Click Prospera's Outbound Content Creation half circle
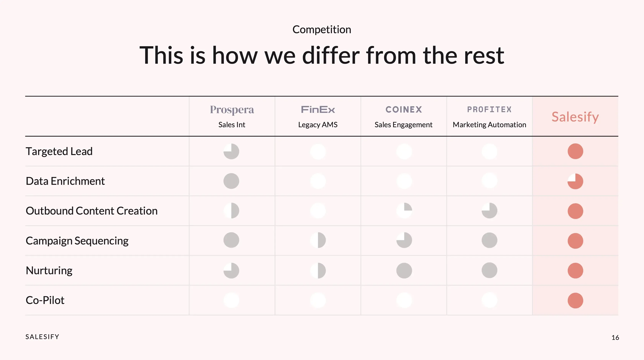 [231, 211]
